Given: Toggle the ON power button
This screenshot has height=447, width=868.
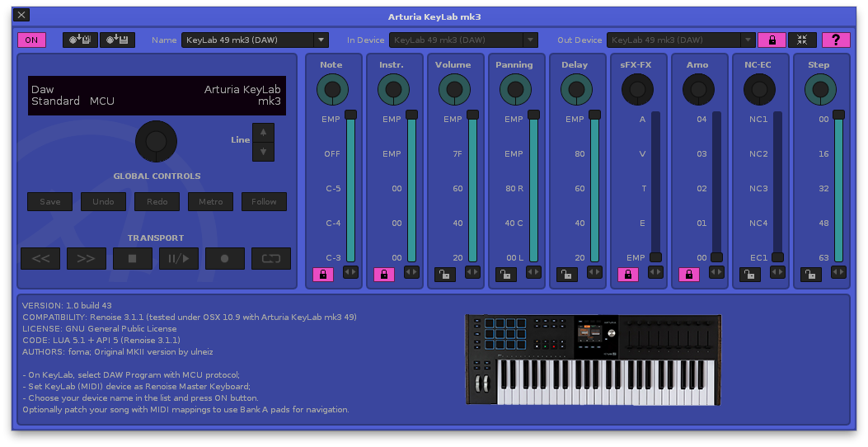Looking at the screenshot, I should pos(31,40).
